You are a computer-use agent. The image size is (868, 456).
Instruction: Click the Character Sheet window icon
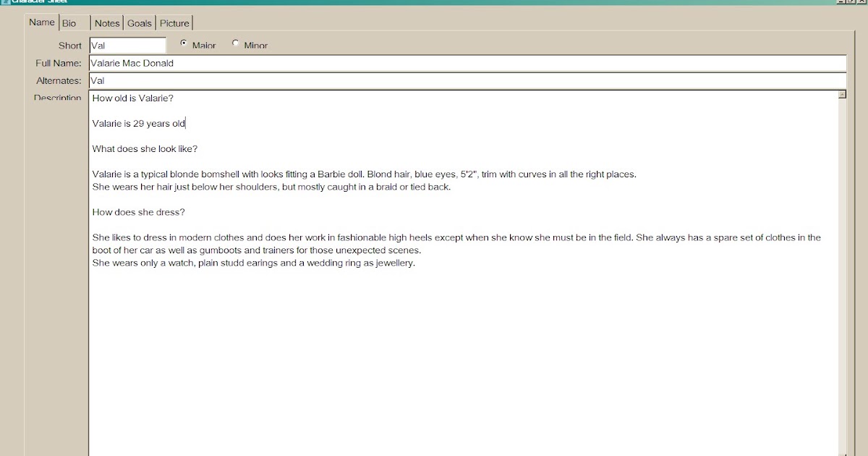tap(4, 1)
